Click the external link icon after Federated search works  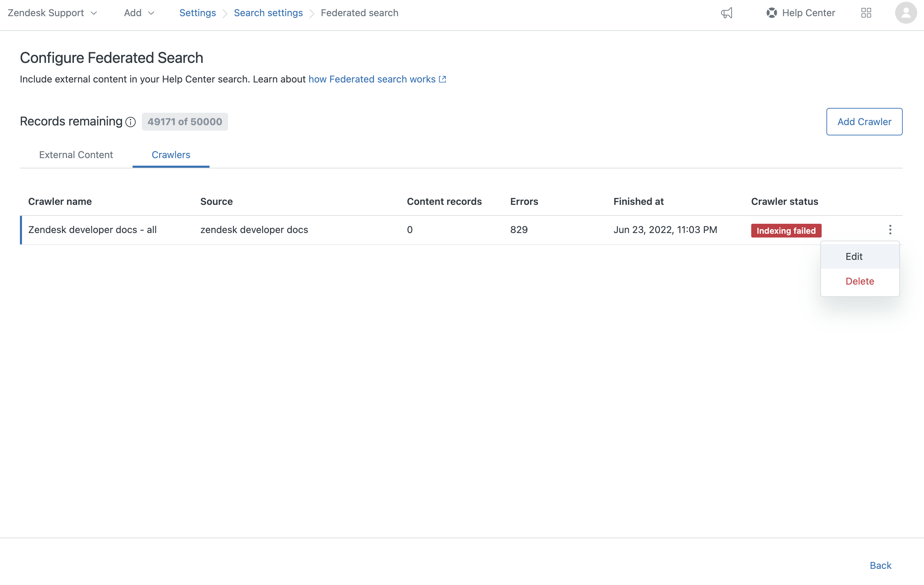click(442, 79)
